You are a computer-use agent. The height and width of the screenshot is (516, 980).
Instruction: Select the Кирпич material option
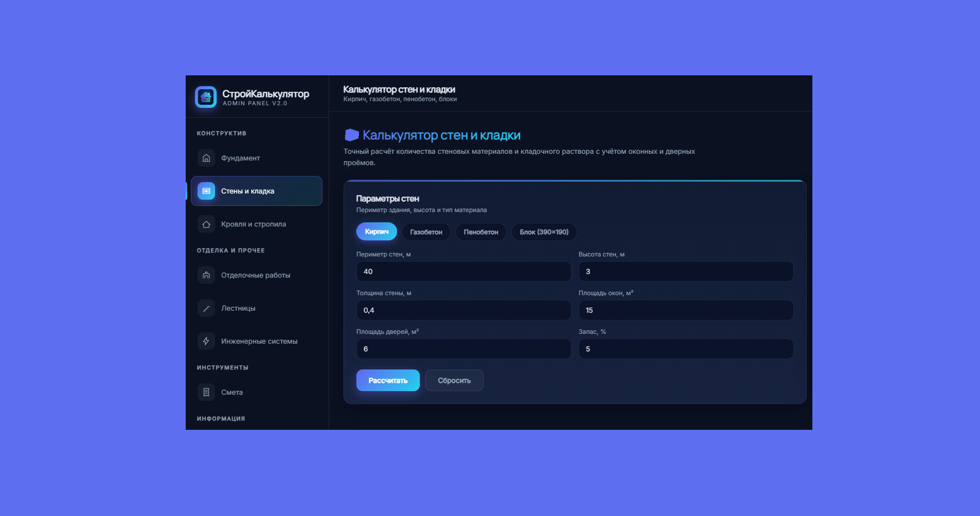point(377,232)
